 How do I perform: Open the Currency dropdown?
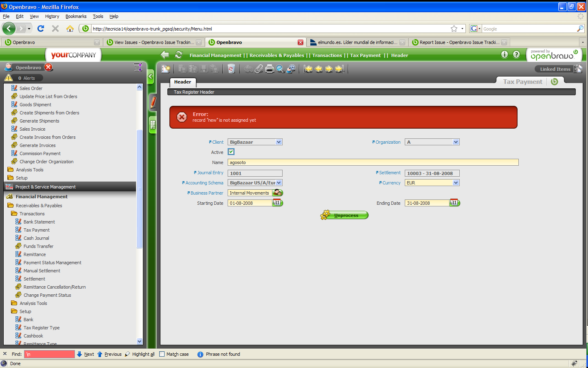(456, 183)
